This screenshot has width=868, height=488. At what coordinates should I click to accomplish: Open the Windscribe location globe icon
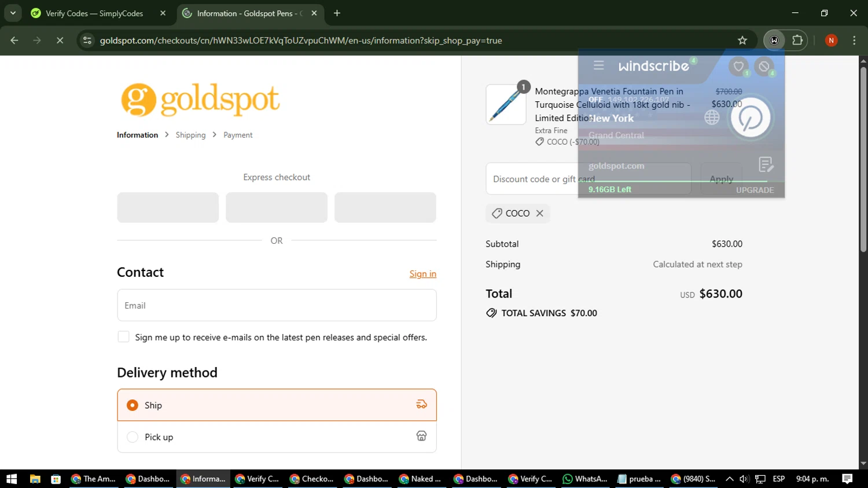[x=712, y=118]
